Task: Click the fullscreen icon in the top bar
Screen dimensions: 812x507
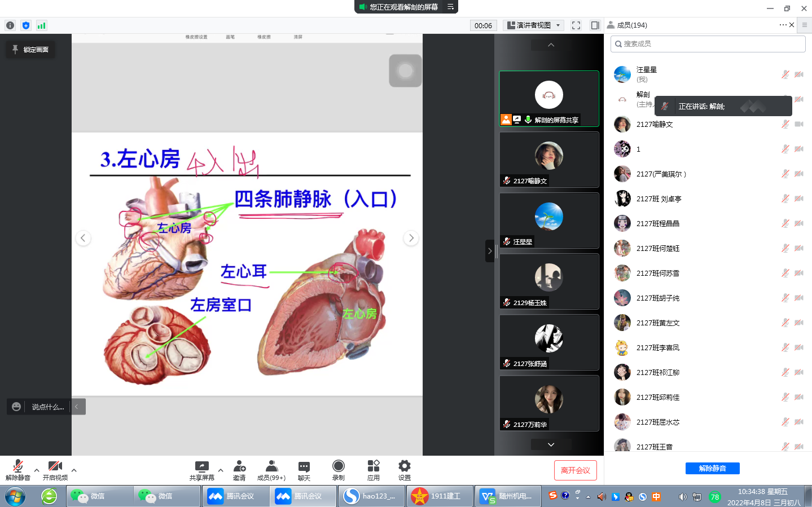Action: 576,25
